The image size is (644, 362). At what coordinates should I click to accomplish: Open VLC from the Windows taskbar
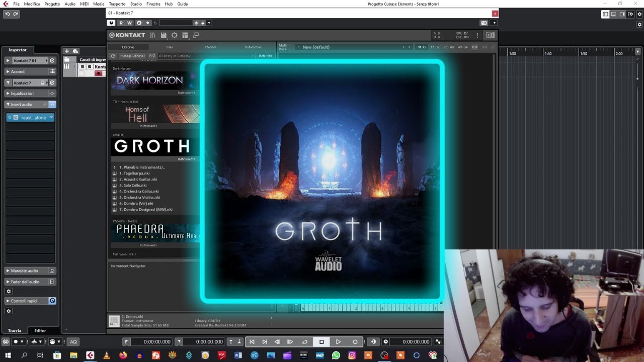pos(106,355)
